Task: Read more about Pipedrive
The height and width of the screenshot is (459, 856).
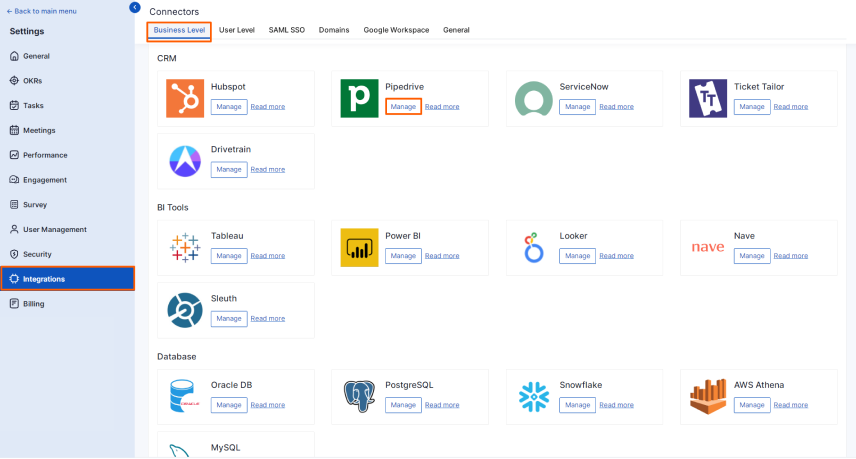Action: (442, 107)
